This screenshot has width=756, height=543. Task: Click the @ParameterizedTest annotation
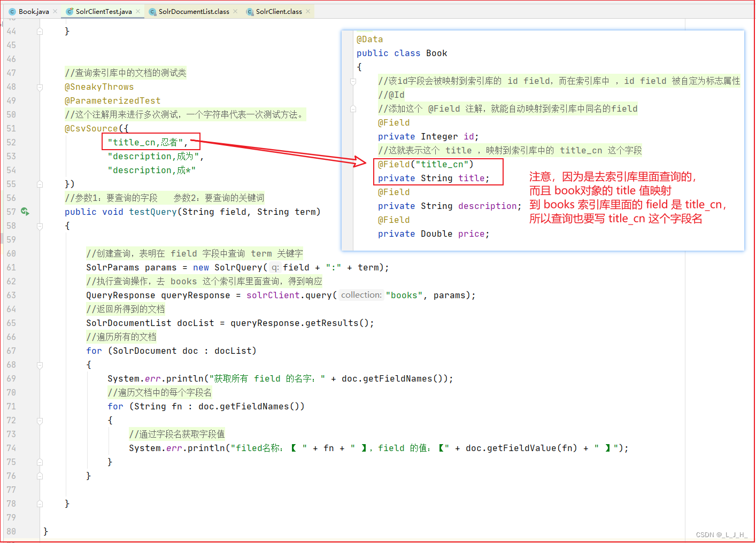(113, 100)
